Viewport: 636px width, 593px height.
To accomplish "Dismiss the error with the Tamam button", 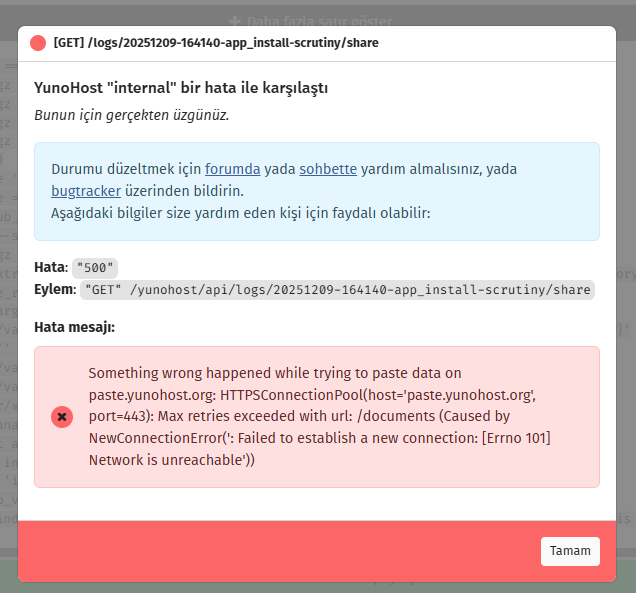I will (x=570, y=551).
